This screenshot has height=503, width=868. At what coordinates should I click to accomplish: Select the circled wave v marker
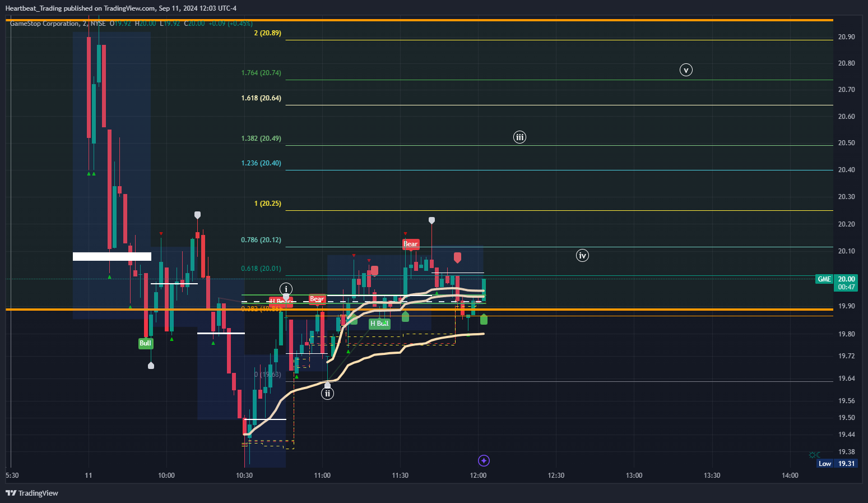[686, 70]
